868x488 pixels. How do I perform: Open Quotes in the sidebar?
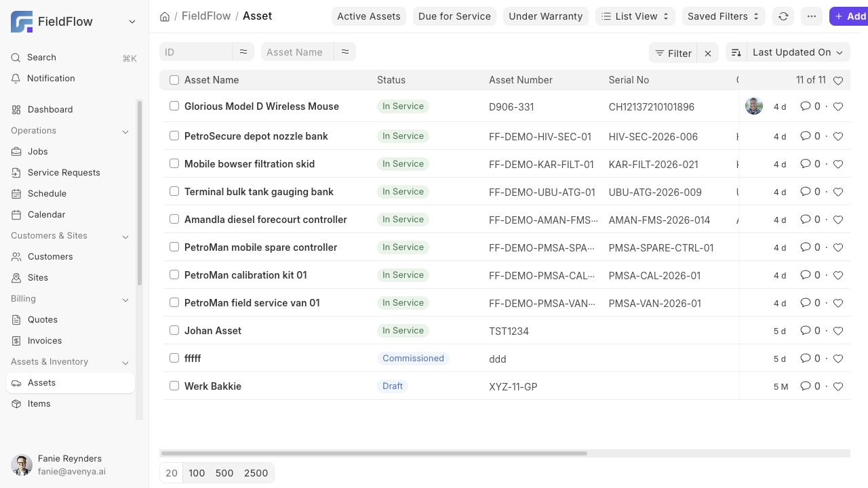coord(71,320)
